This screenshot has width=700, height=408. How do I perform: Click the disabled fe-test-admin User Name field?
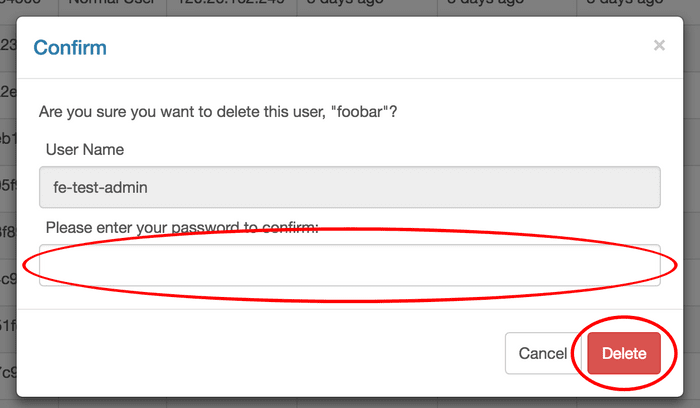coord(350,187)
